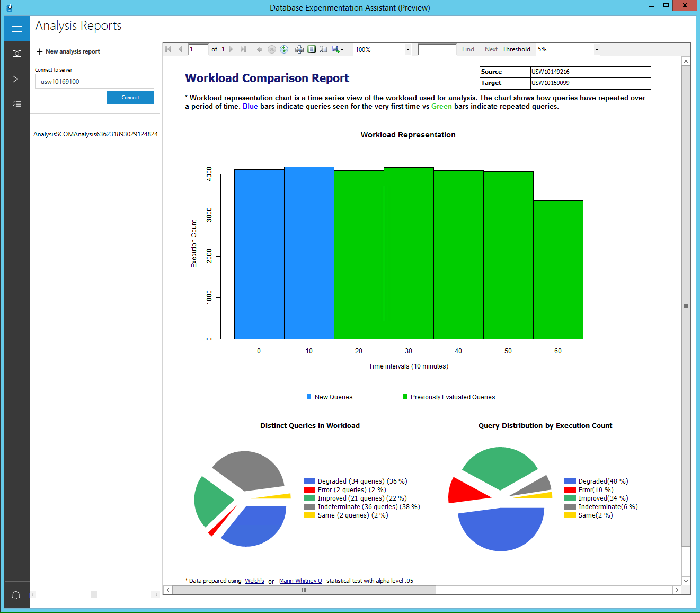Click the back to parent report arrow

tap(259, 49)
